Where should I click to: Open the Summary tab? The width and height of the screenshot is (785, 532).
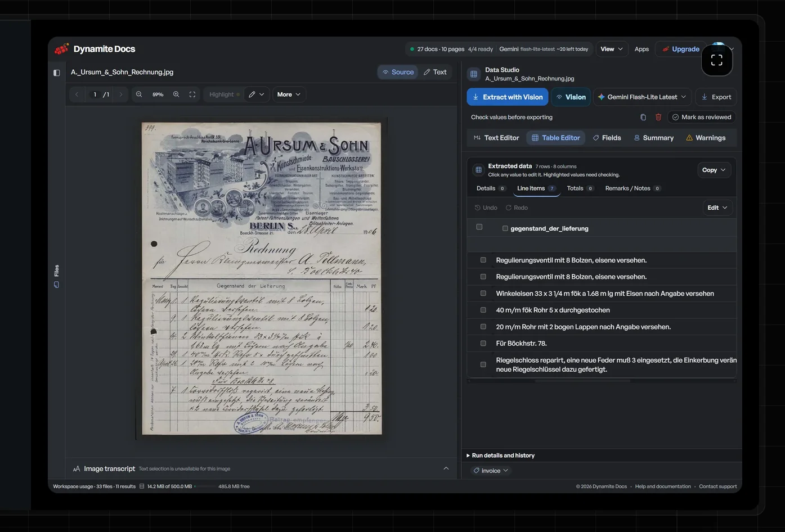pyautogui.click(x=653, y=138)
